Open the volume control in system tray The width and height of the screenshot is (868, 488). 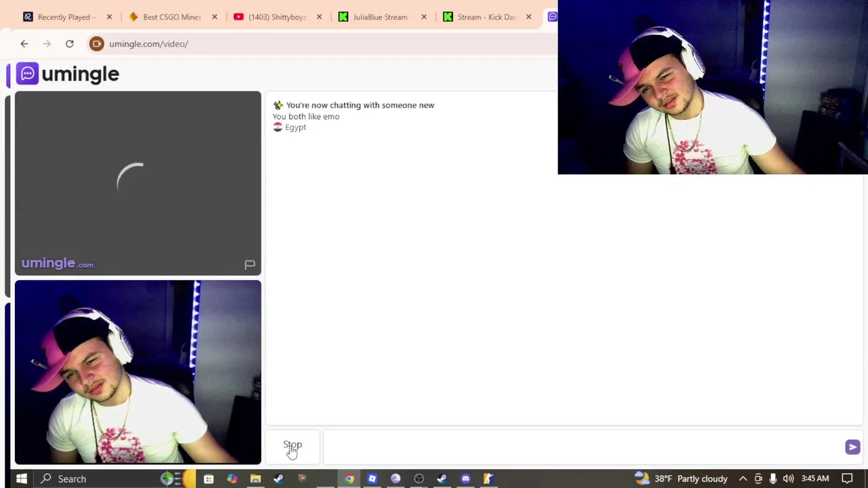[x=788, y=479]
